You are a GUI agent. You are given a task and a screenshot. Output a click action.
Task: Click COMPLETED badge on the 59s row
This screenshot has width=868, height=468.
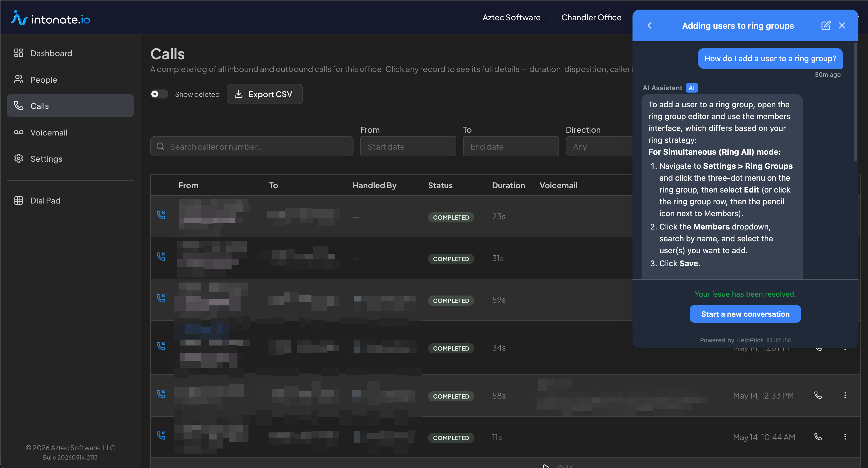coord(451,301)
